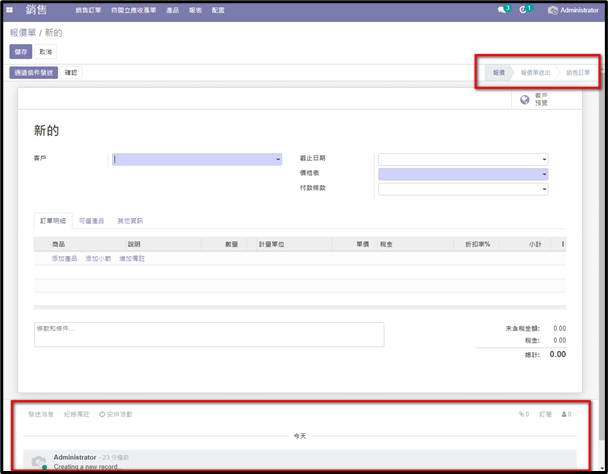Open the 待開立應收憑單 menu

[x=134, y=10]
